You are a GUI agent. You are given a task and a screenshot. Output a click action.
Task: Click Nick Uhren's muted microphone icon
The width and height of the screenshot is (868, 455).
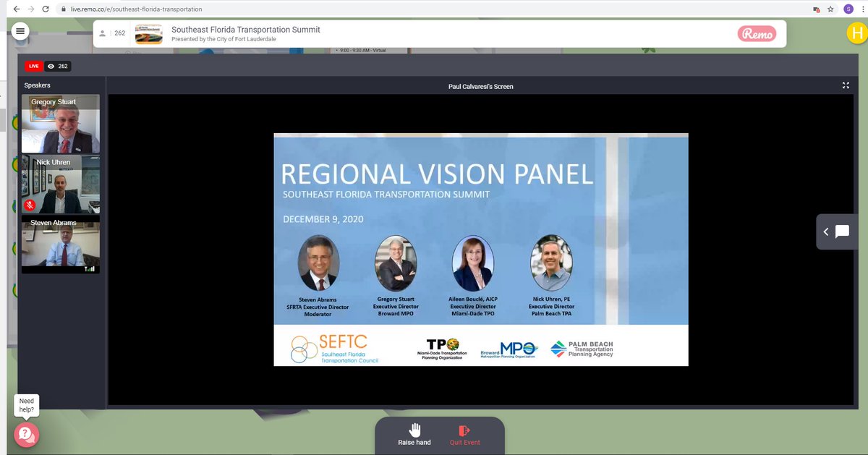tap(30, 205)
